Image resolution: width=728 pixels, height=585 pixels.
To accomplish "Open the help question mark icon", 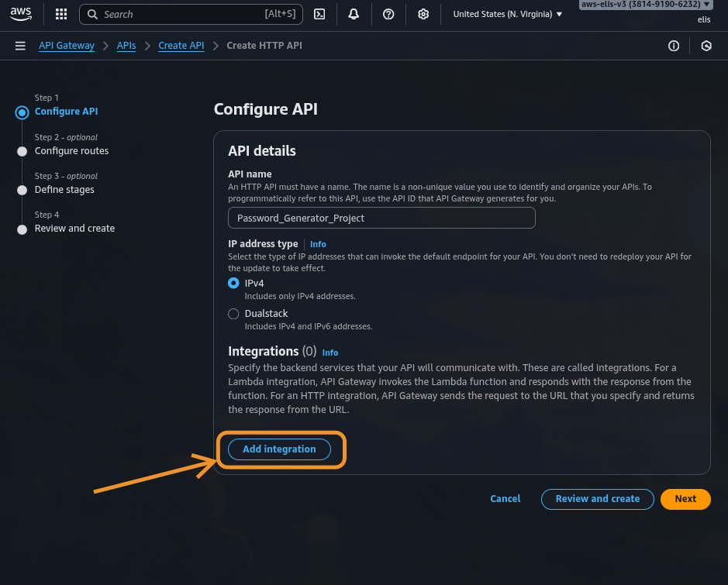I will tap(388, 14).
